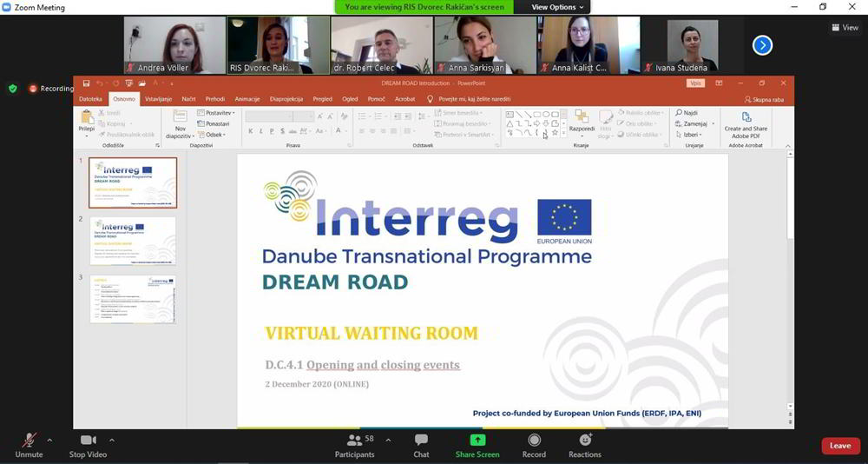Click Povejte mi search field
868x464 pixels.
[x=469, y=99]
